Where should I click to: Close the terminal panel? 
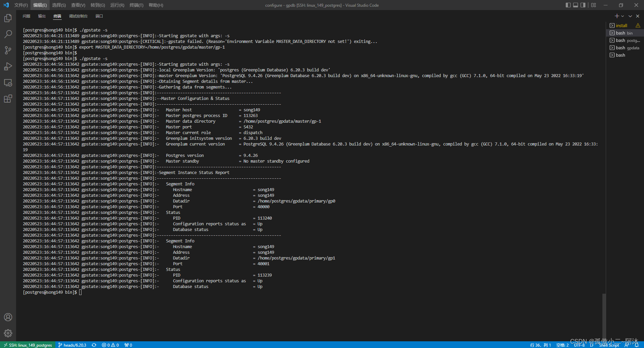tap(638, 16)
